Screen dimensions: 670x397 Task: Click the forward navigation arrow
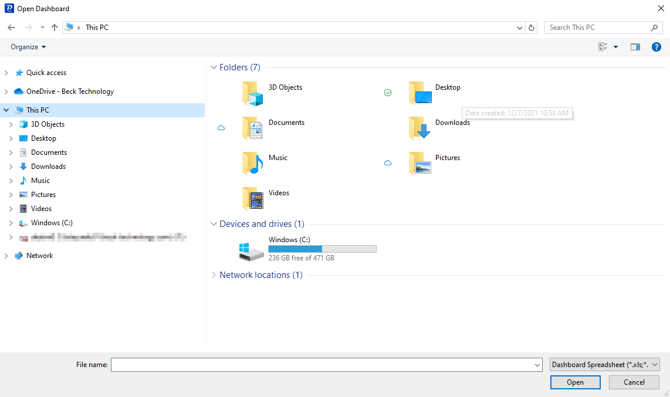(28, 27)
